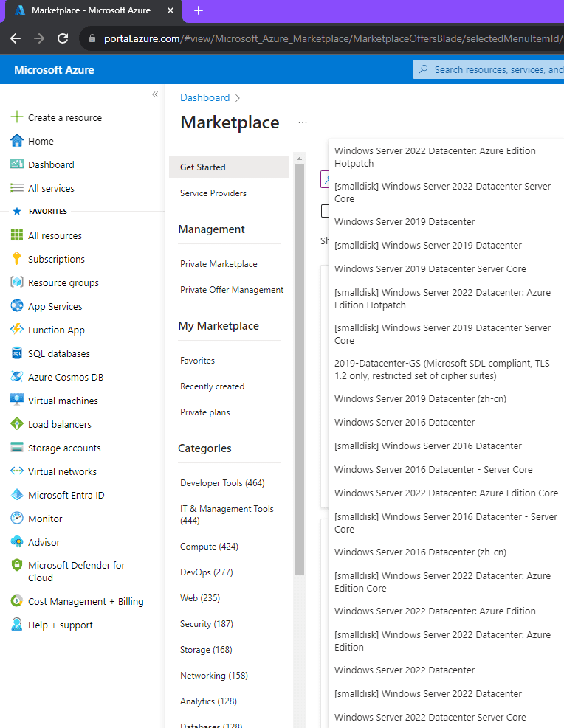
Task: Click the Marketplace ellipsis more options
Action: point(303,122)
